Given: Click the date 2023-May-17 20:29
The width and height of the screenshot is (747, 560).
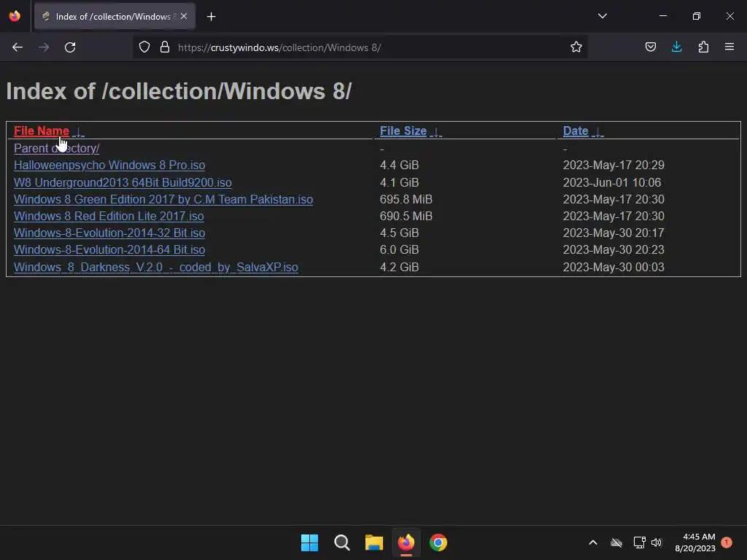Looking at the screenshot, I should coord(614,165).
